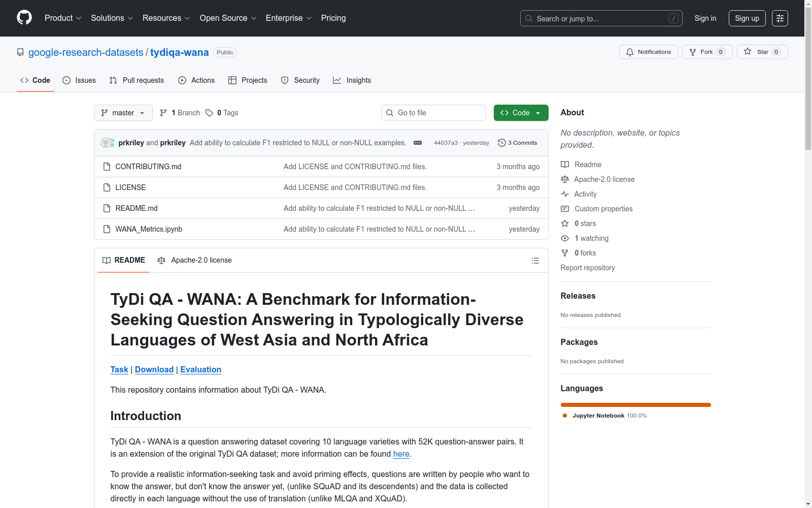This screenshot has height=508, width=812.
Task: Open the Issues tab
Action: pos(79,80)
